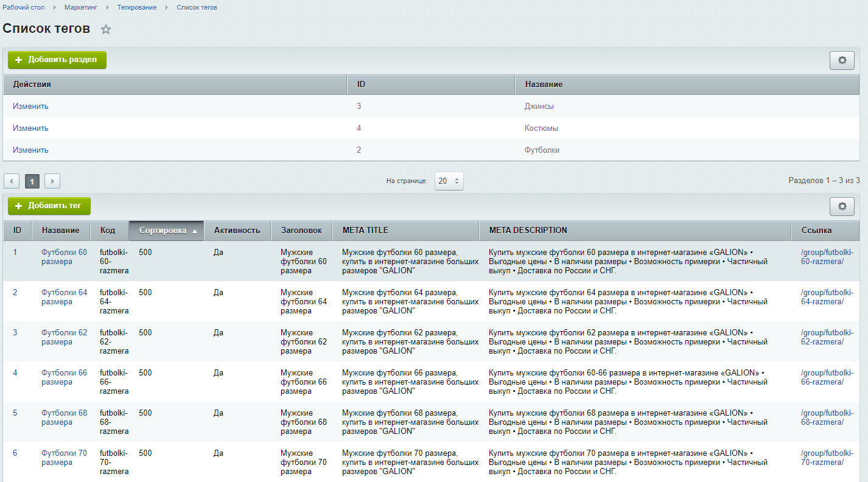Sort tags by META TITLE header
The height and width of the screenshot is (482, 868).
pos(365,231)
